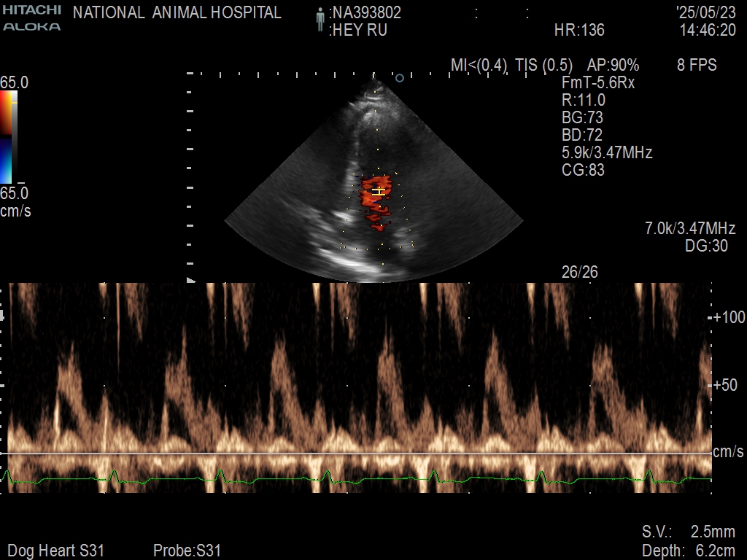
Task: Click the patient name HEY RU
Action: (x=358, y=31)
